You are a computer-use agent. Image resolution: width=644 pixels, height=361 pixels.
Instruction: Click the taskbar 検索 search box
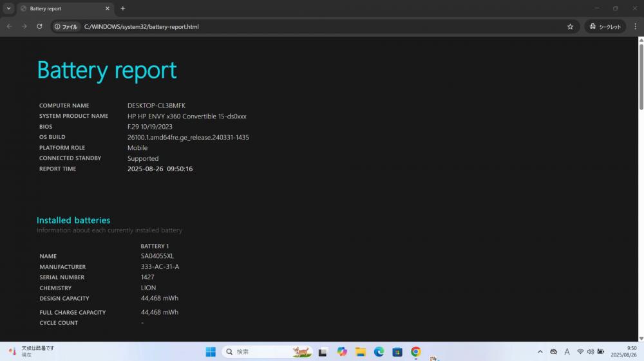(x=267, y=351)
